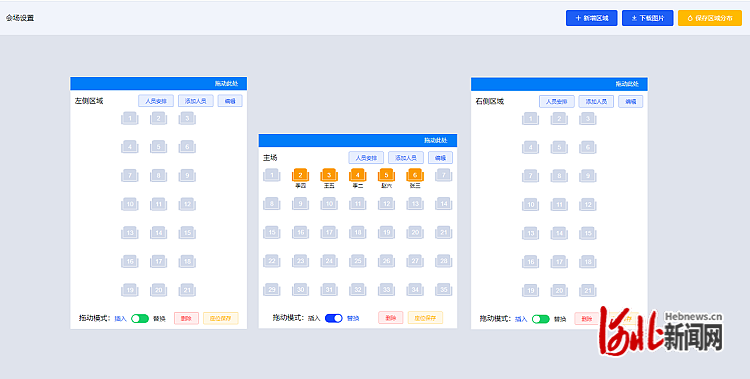The height and width of the screenshot is (379, 750).
Task: Click 编辑 in the 主场 panel
Action: (x=440, y=158)
